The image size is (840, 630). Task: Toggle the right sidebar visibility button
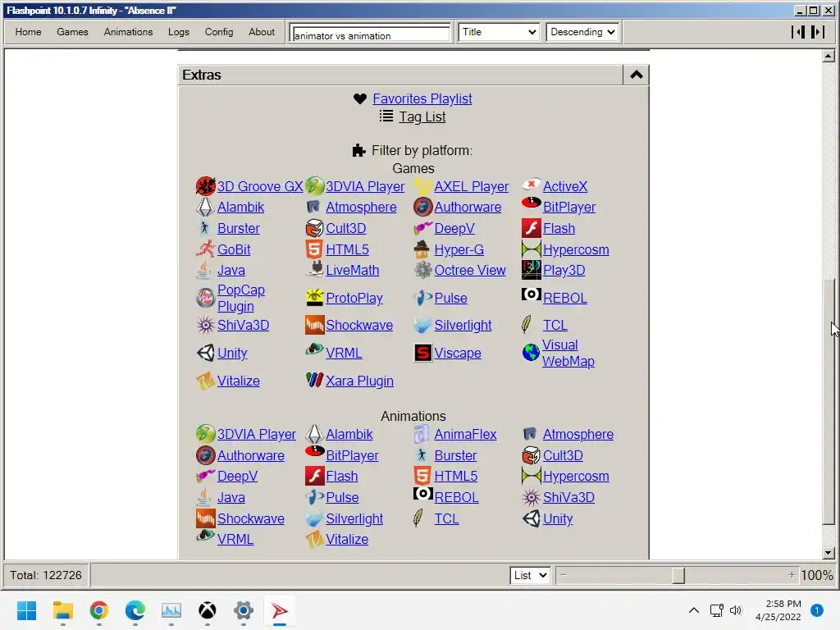pyautogui.click(x=818, y=32)
